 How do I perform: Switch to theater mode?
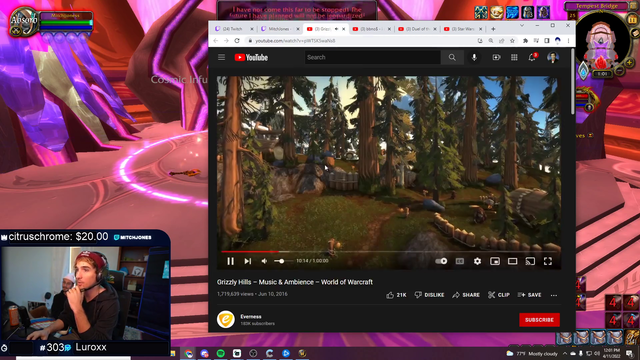(x=512, y=261)
